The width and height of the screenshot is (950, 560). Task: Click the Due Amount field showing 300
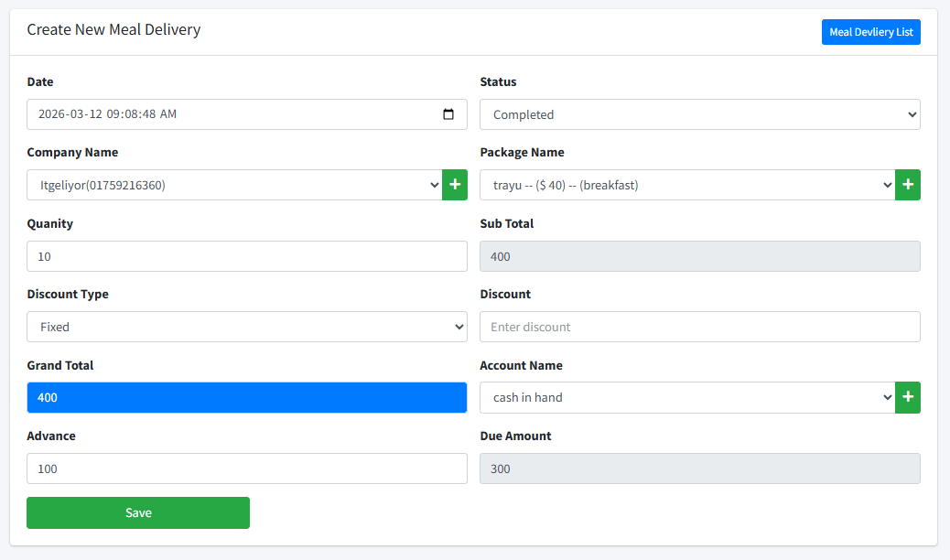(700, 468)
